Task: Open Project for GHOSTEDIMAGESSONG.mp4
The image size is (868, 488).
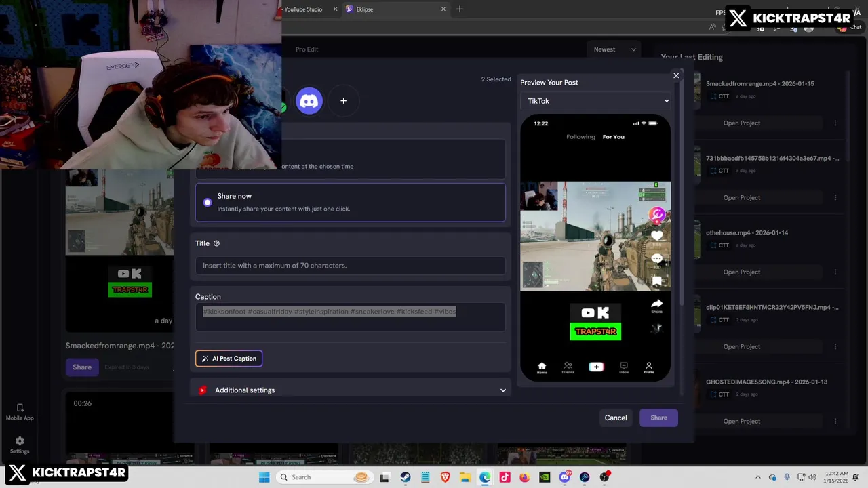Action: [x=741, y=421]
